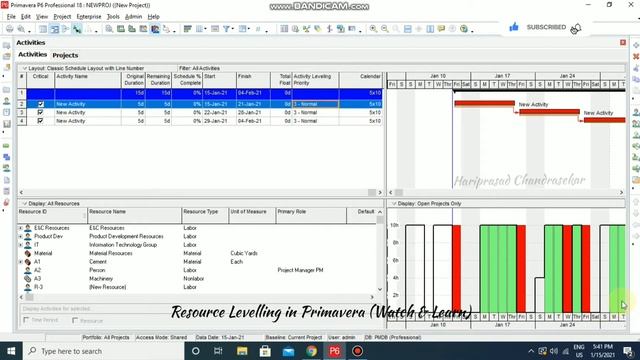The image size is (640, 360).
Task: Open the Enterprise menu
Action: [89, 17]
